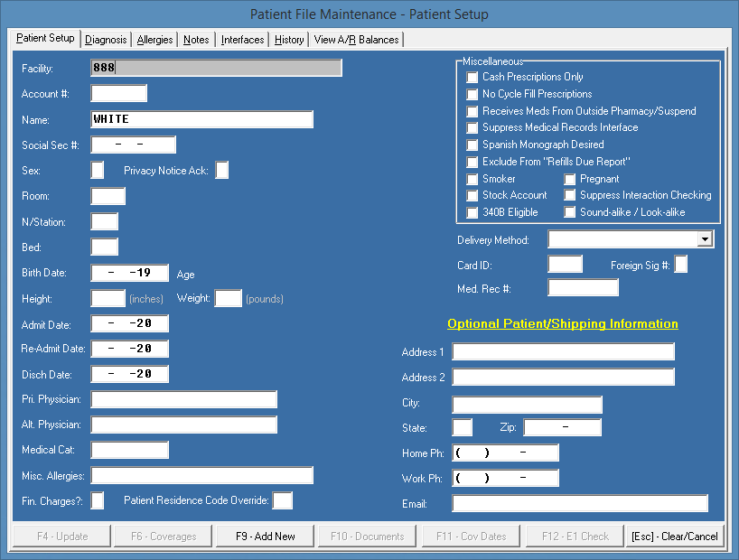Toggle Suppress Interaction Checking
This screenshot has height=560, width=739.
[570, 195]
